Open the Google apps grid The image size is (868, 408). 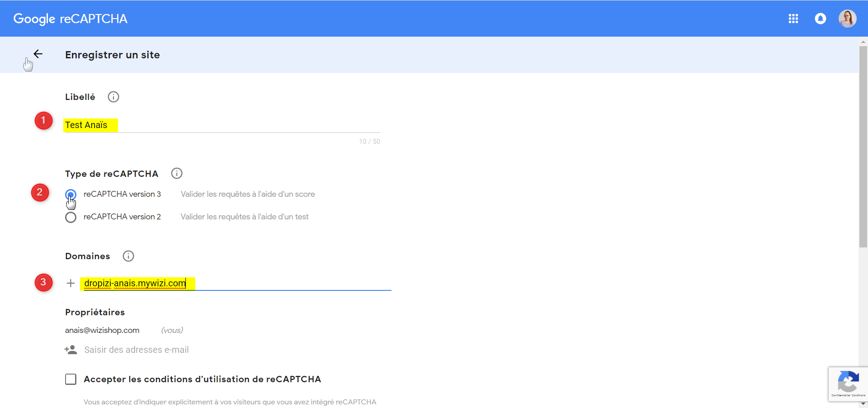click(793, 19)
